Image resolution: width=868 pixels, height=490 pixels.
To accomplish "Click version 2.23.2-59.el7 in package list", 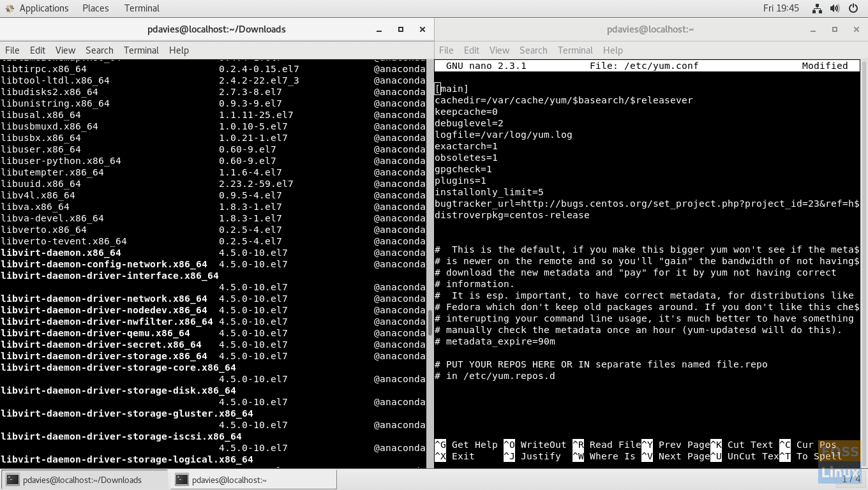I will pyautogui.click(x=256, y=184).
